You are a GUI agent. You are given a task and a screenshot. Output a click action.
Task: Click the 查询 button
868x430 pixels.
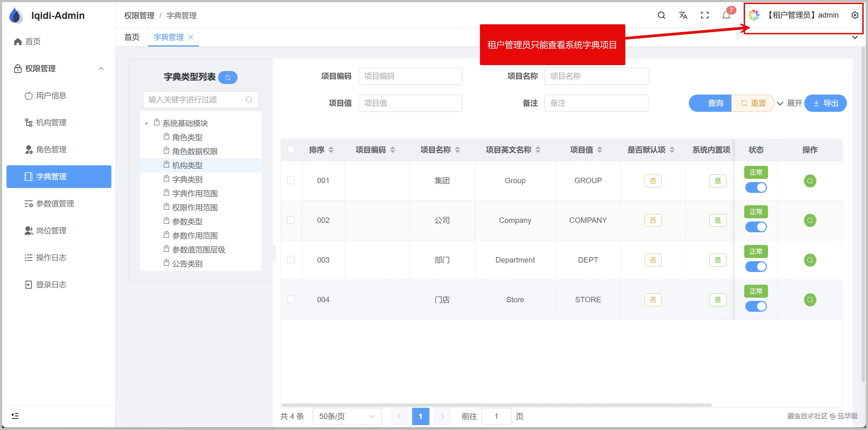tap(710, 103)
